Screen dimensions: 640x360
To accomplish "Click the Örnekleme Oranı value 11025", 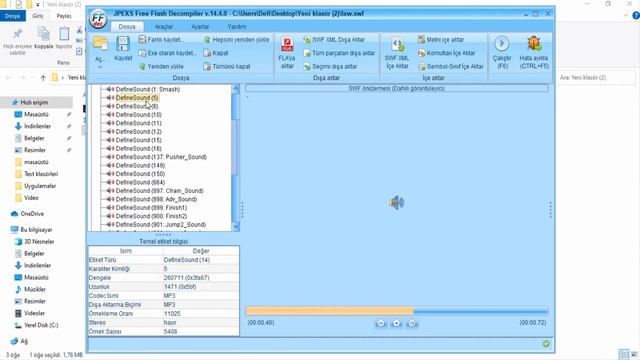I will click(201, 313).
